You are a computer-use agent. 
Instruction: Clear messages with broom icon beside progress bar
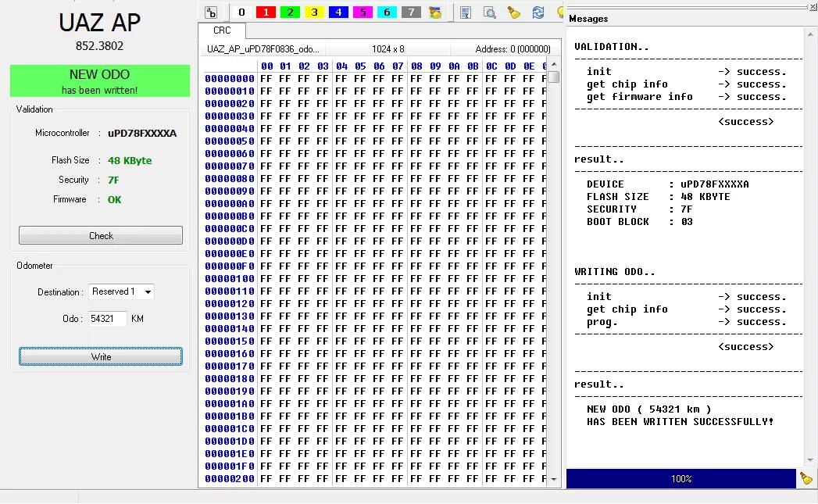pyautogui.click(x=806, y=478)
